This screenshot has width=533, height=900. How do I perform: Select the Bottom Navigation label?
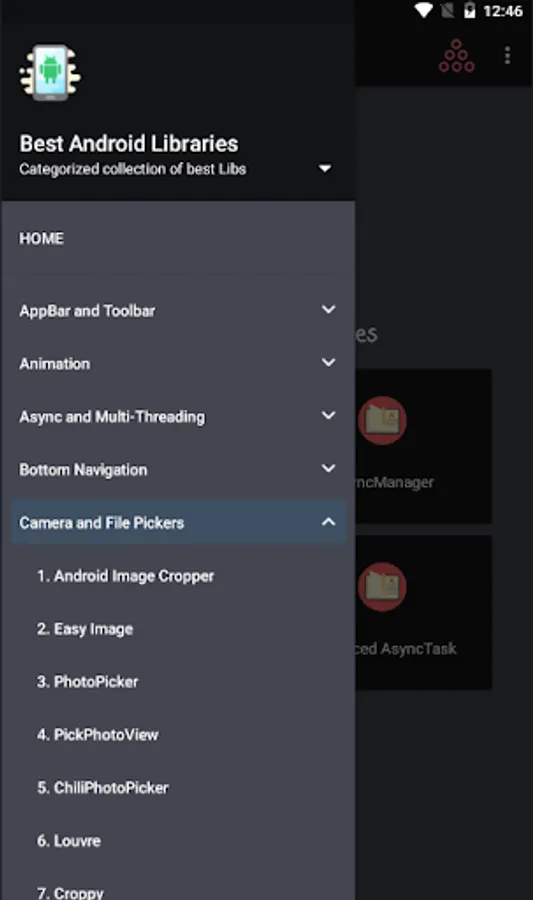pyautogui.click(x=83, y=470)
